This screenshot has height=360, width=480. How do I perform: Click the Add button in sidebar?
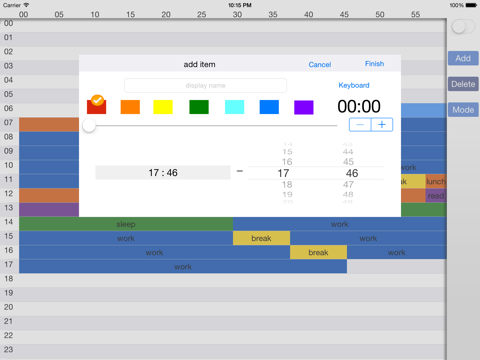click(x=463, y=58)
